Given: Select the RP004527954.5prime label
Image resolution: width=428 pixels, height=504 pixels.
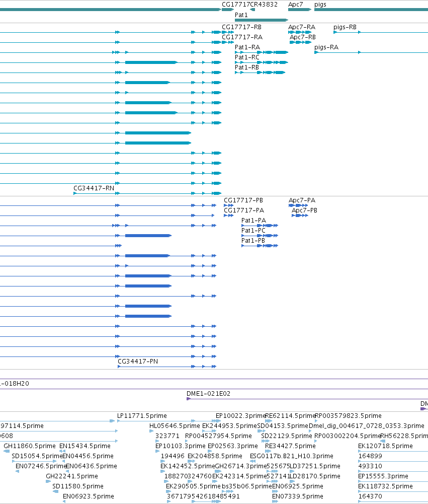Looking at the screenshot, I should (218, 436).
